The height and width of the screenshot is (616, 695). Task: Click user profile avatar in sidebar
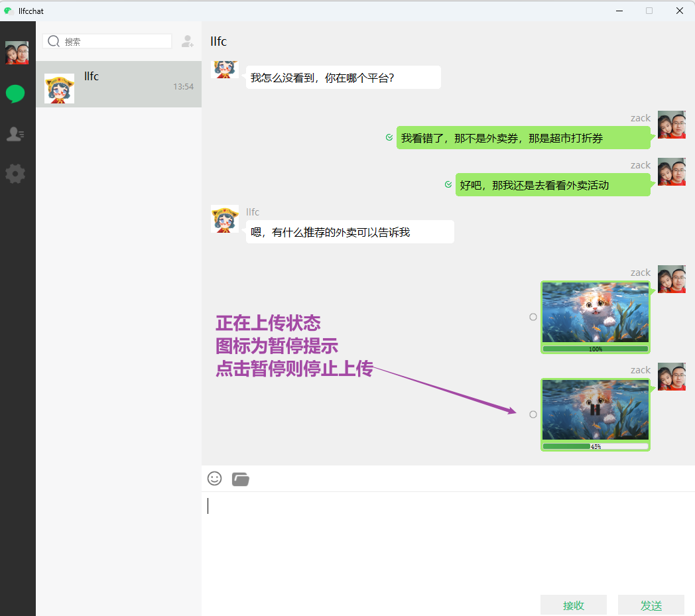tap(17, 52)
